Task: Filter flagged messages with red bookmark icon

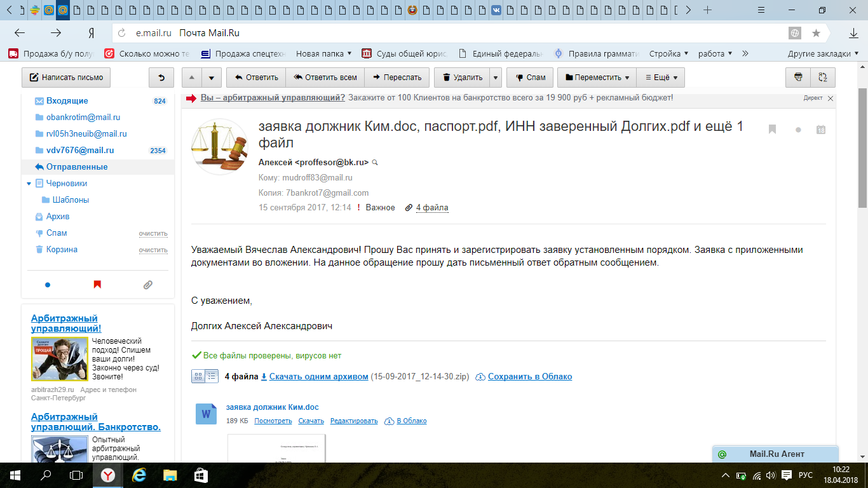Action: click(97, 285)
